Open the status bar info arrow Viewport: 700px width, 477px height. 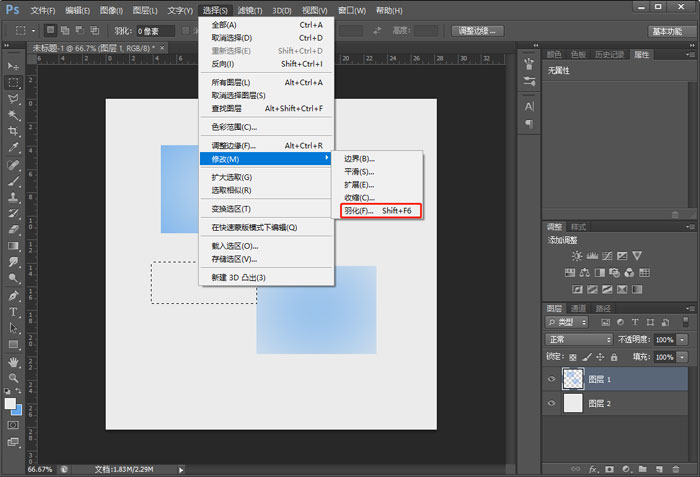[x=181, y=470]
